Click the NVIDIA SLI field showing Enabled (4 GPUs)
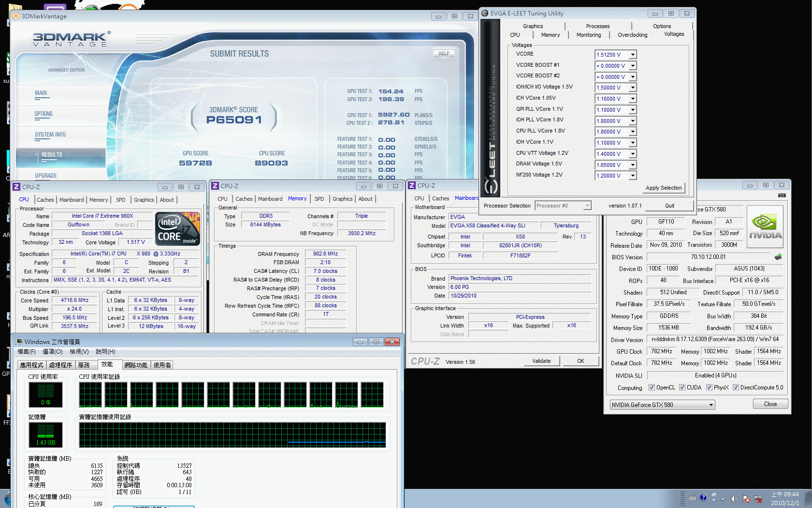Image resolution: width=812 pixels, height=508 pixels. (715, 375)
